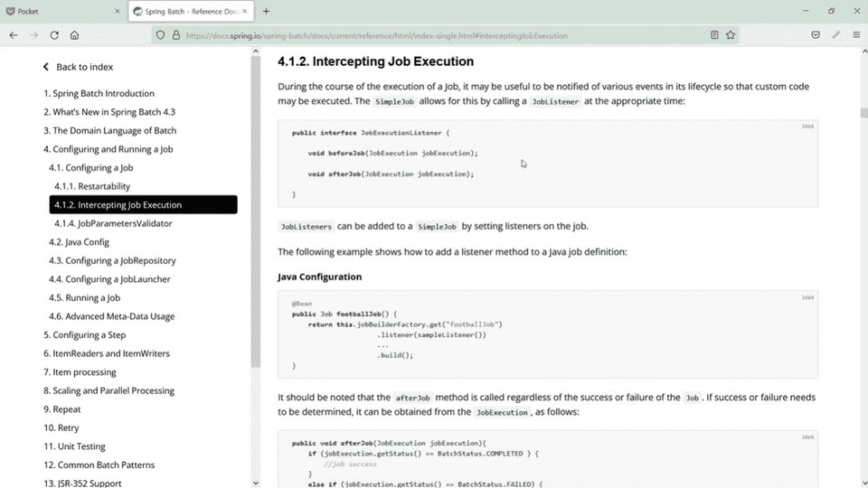Open The Domain Language of Batch
The height and width of the screenshot is (488, 868).
pos(110,130)
